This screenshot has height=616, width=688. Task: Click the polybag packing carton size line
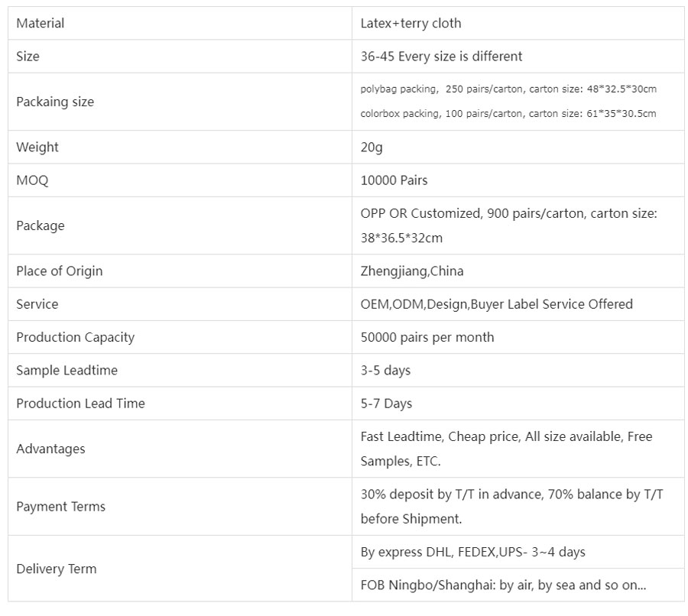tap(508, 89)
